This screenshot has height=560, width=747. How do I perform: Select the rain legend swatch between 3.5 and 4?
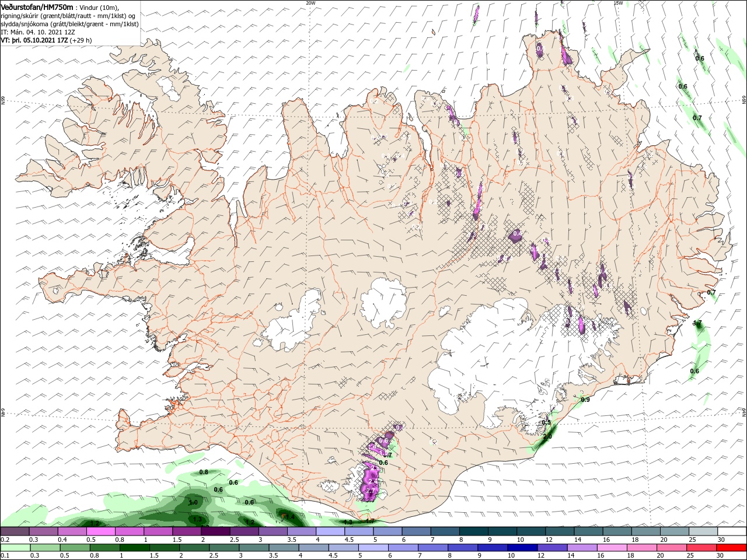pyautogui.click(x=284, y=548)
